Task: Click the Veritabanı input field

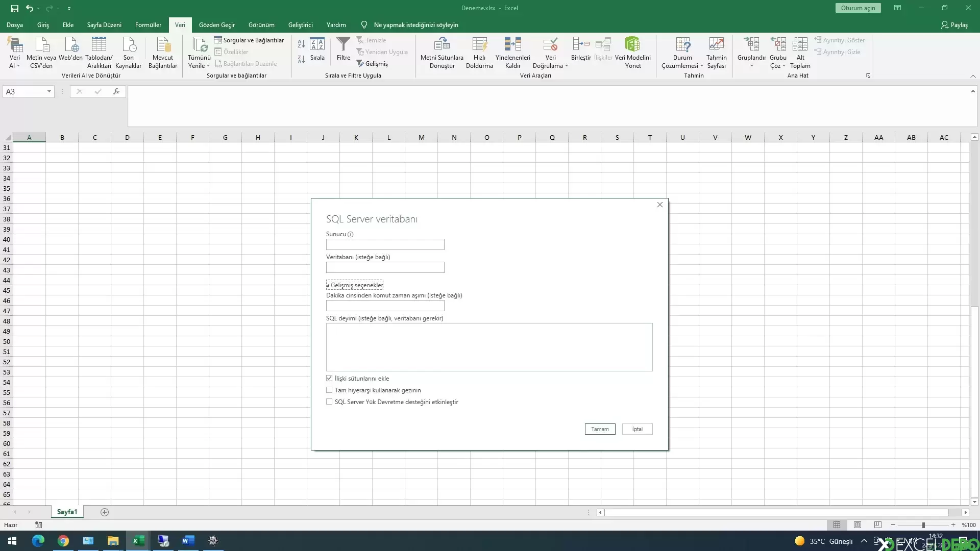Action: pyautogui.click(x=385, y=268)
